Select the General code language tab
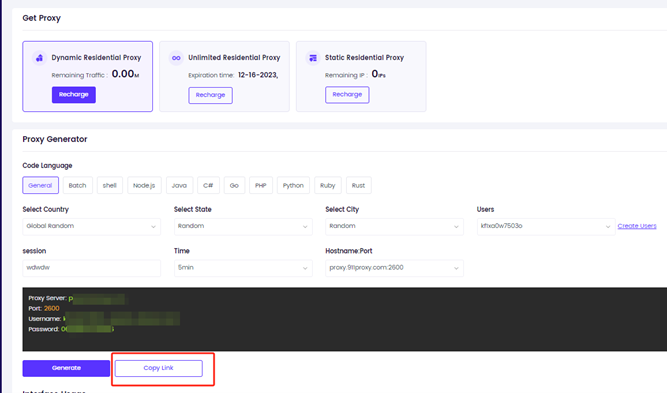667x393 pixels. [x=40, y=185]
